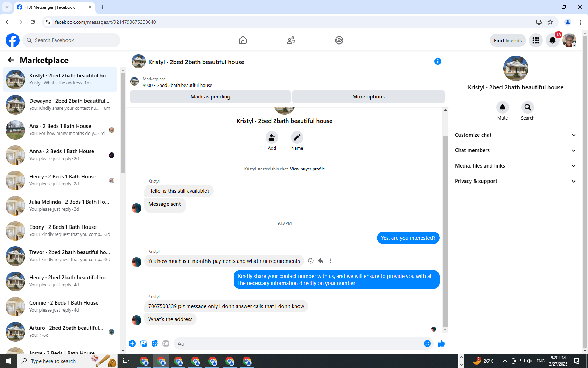
Task: Show hidden system tray icons
Action: pyautogui.click(x=505, y=361)
